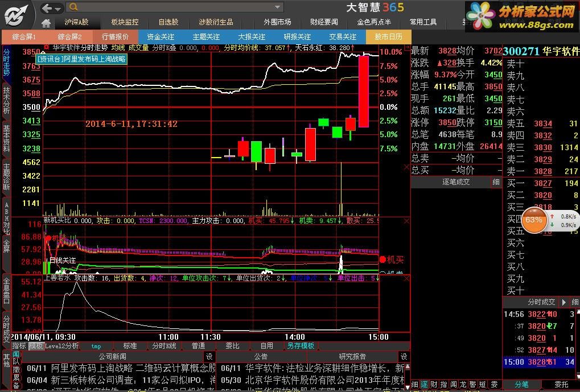This screenshot has height=392, width=580.
Task: Switch to the 资金关注 tab
Action: point(161,37)
